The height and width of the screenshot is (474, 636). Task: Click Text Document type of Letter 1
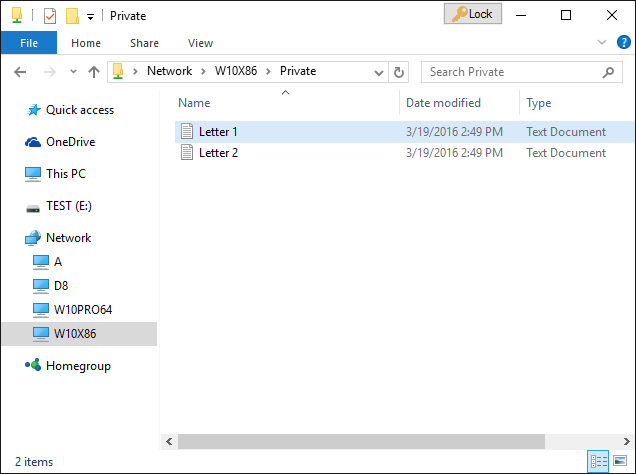click(x=566, y=132)
